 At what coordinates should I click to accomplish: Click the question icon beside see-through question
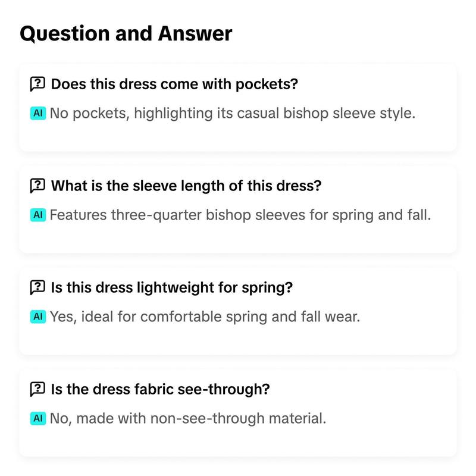click(37, 389)
